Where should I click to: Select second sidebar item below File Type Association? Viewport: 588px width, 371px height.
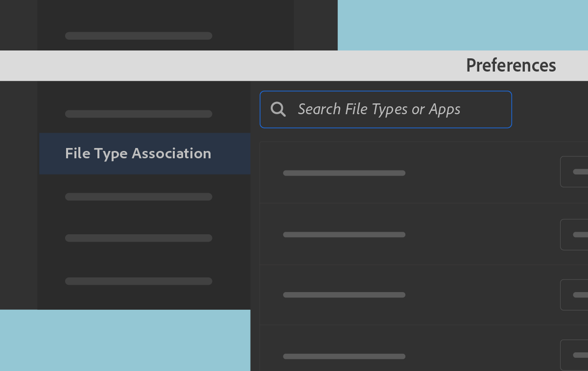coord(139,238)
